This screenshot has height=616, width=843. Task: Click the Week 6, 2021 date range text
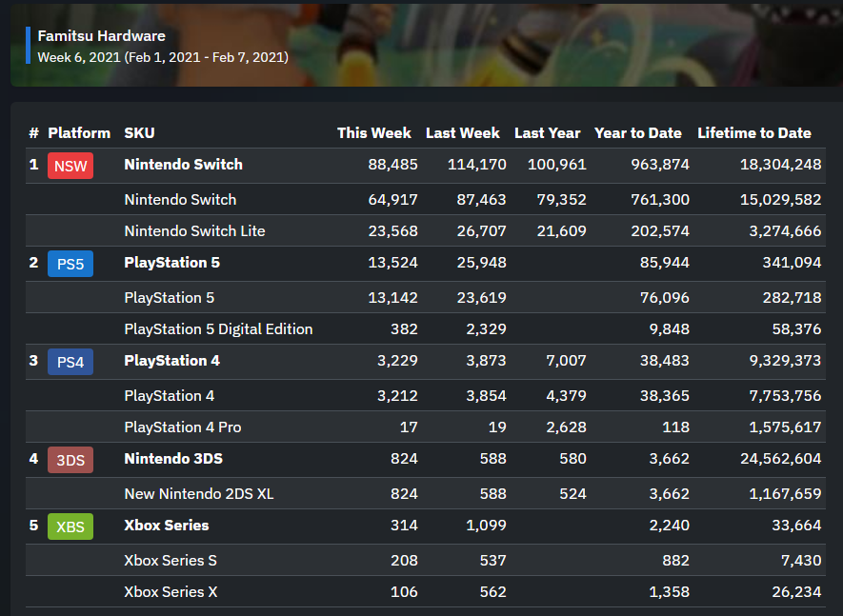point(163,57)
